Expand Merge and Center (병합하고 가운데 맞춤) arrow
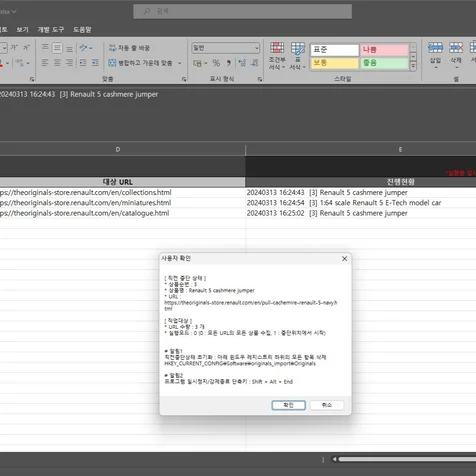Image resolution: width=476 pixels, height=476 pixels. point(180,63)
